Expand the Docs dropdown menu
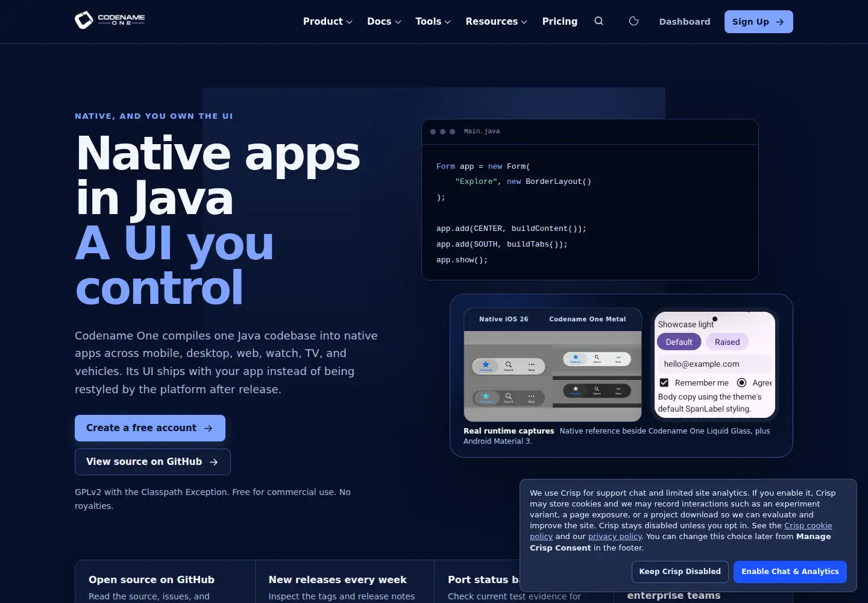The height and width of the screenshot is (603, 868). coord(384,22)
